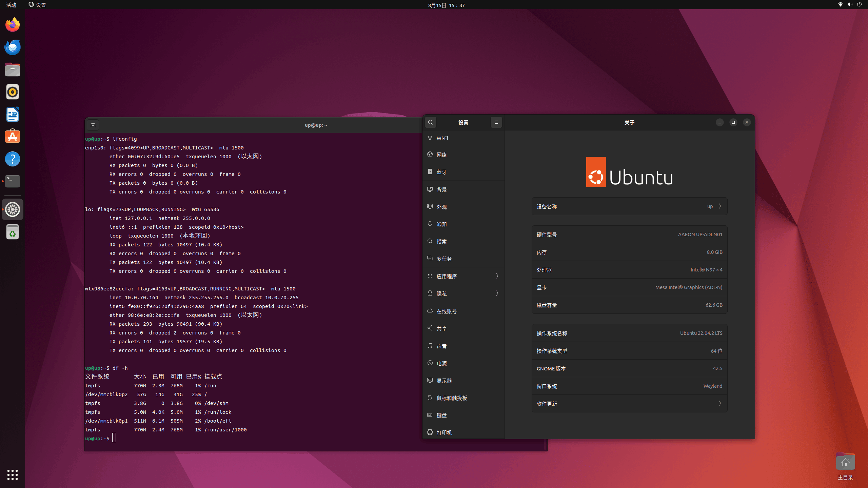Click the 磁盘容量 62.6 GB row
The height and width of the screenshot is (488, 868).
click(629, 305)
